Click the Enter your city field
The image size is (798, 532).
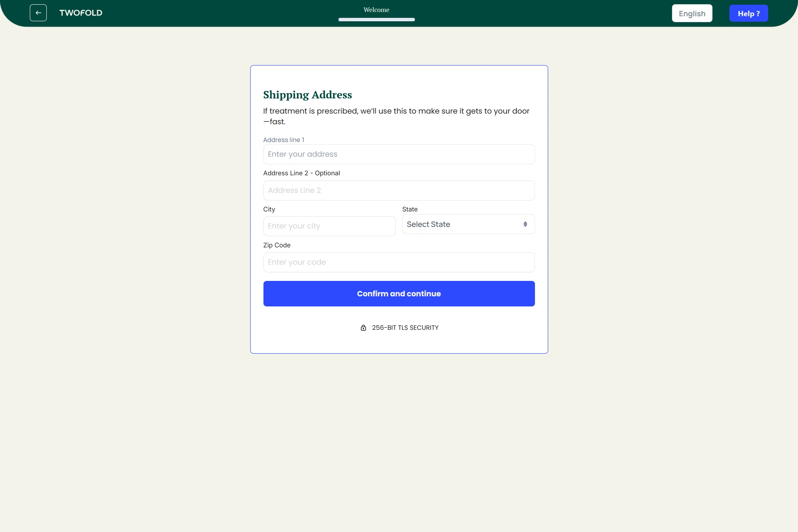tap(329, 226)
